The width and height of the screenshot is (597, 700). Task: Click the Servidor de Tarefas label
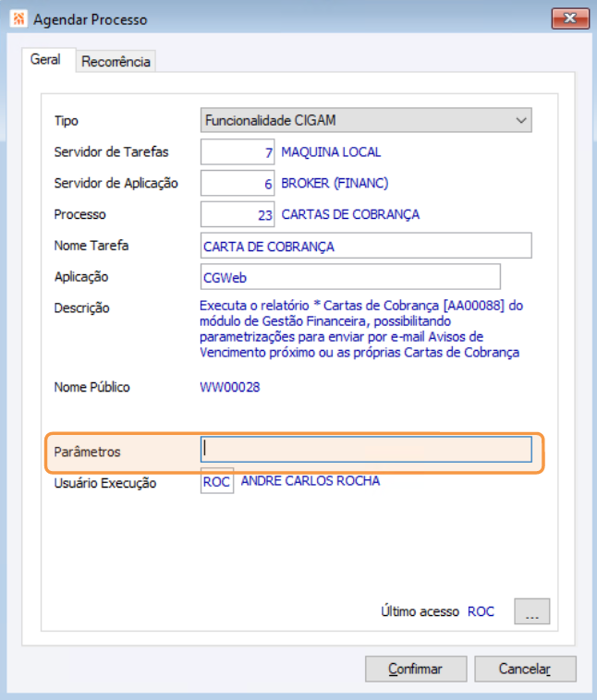coord(111,151)
